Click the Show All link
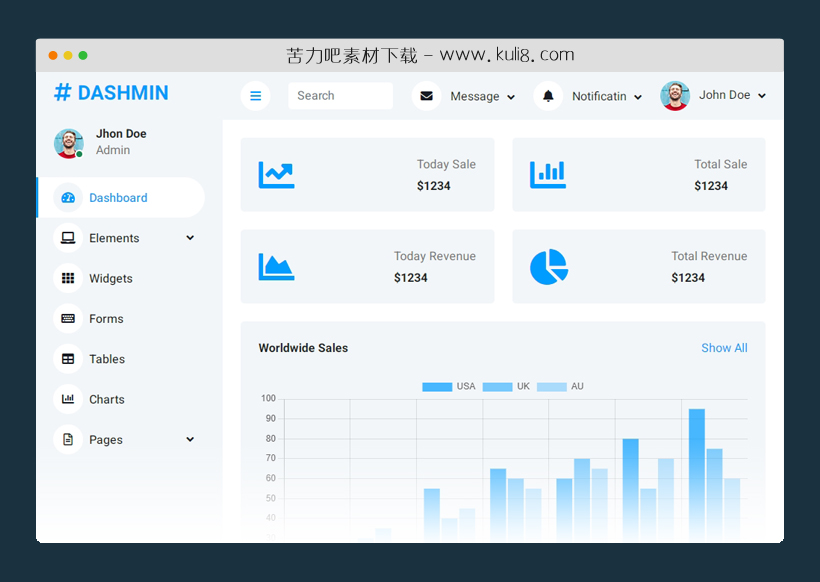 point(724,348)
